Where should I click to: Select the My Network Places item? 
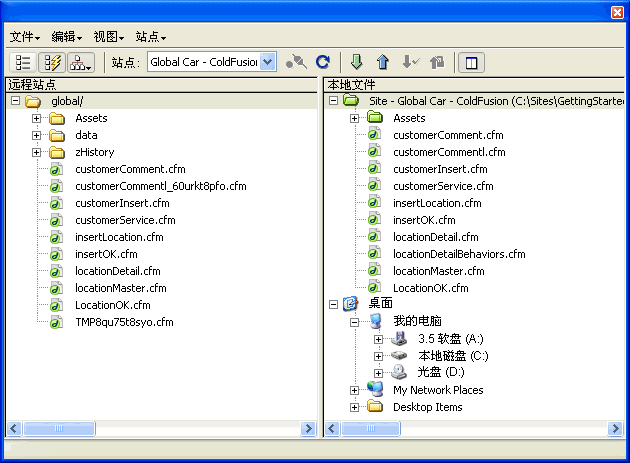438,390
